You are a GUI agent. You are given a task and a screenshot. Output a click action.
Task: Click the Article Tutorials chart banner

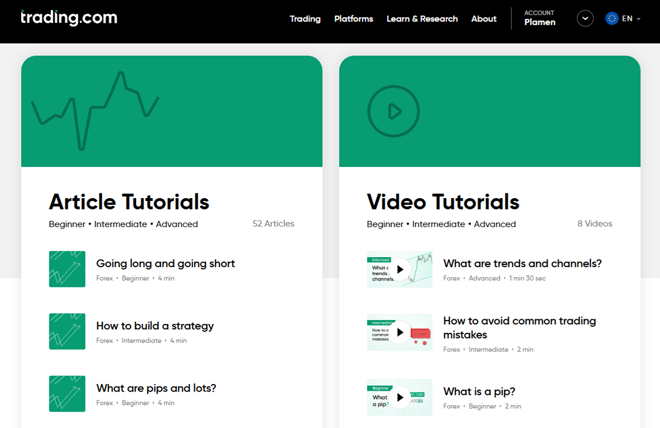pos(172,111)
